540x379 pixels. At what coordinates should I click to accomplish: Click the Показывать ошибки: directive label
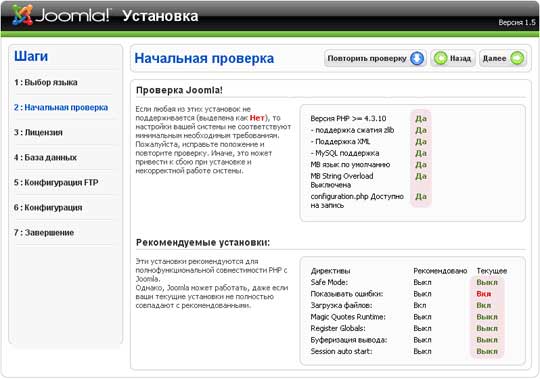pos(347,294)
